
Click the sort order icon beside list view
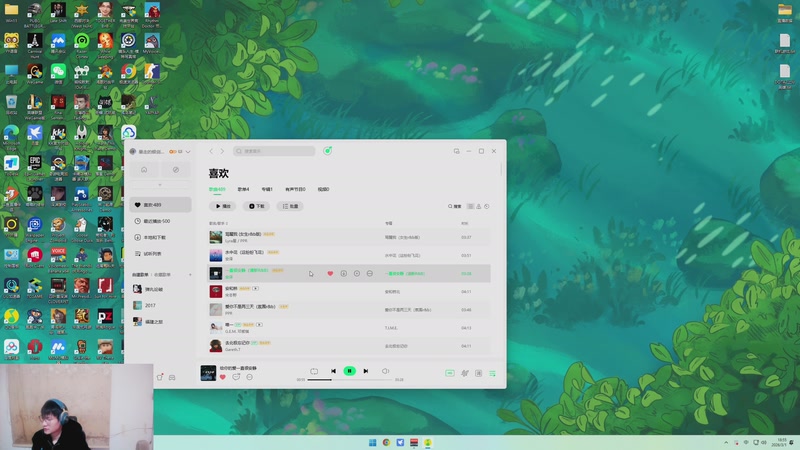(479, 207)
